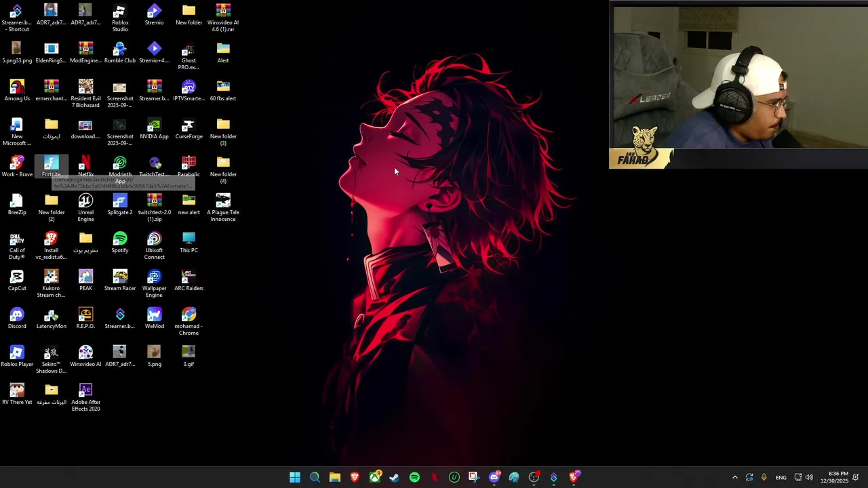Select the Rumble Club desktop icon
This screenshot has height=488, width=868.
120,53
